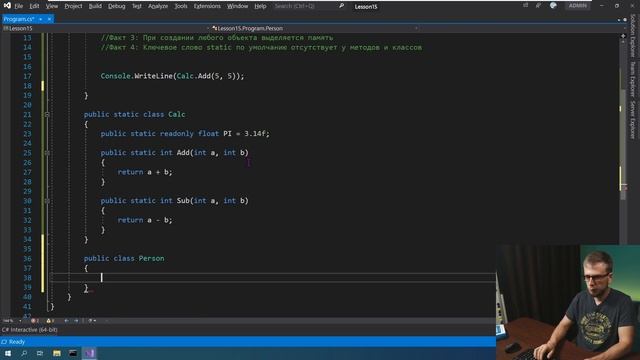Screen dimensions: 640x360
Task: Click the editor split window handle
Action: 623,36
